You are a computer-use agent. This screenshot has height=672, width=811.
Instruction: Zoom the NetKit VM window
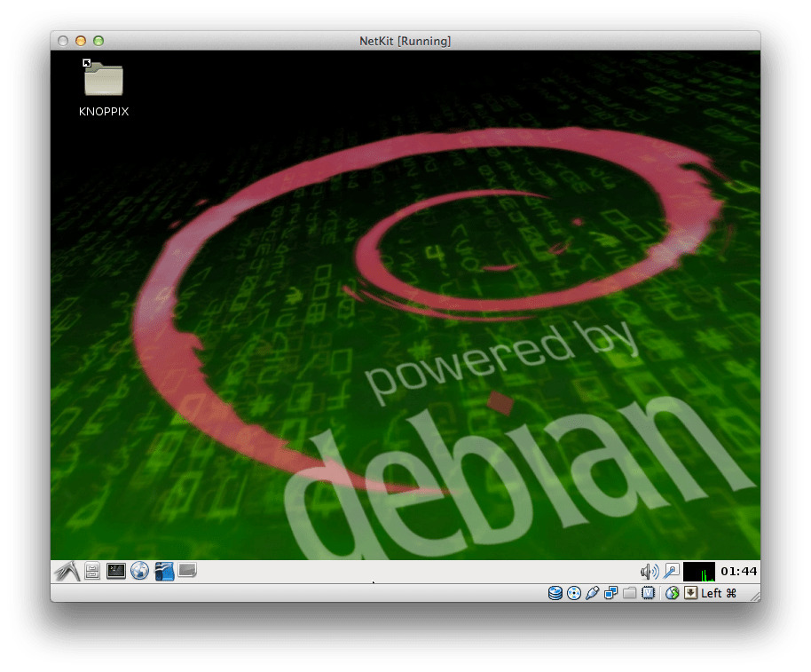tap(98, 41)
